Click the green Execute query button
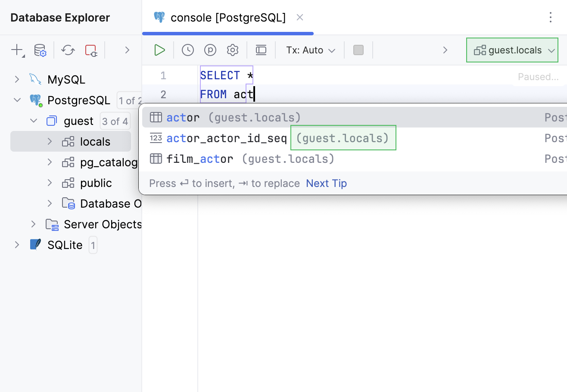 tap(159, 50)
